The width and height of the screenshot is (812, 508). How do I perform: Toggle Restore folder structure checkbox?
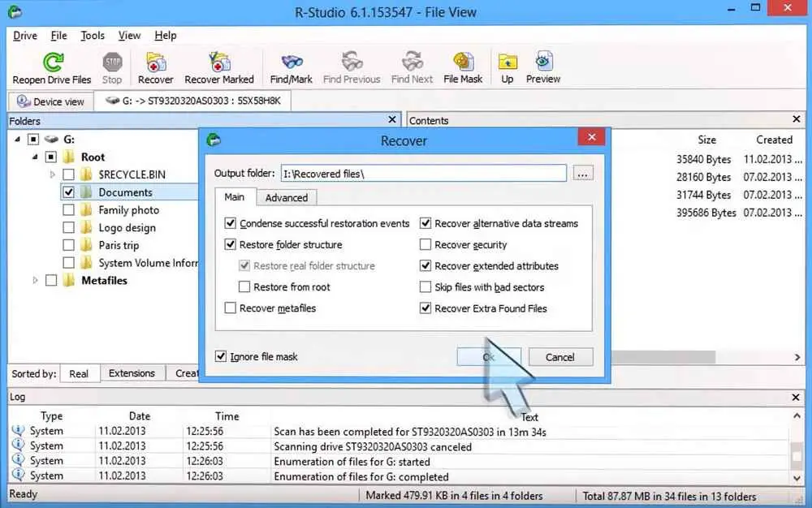(x=231, y=244)
